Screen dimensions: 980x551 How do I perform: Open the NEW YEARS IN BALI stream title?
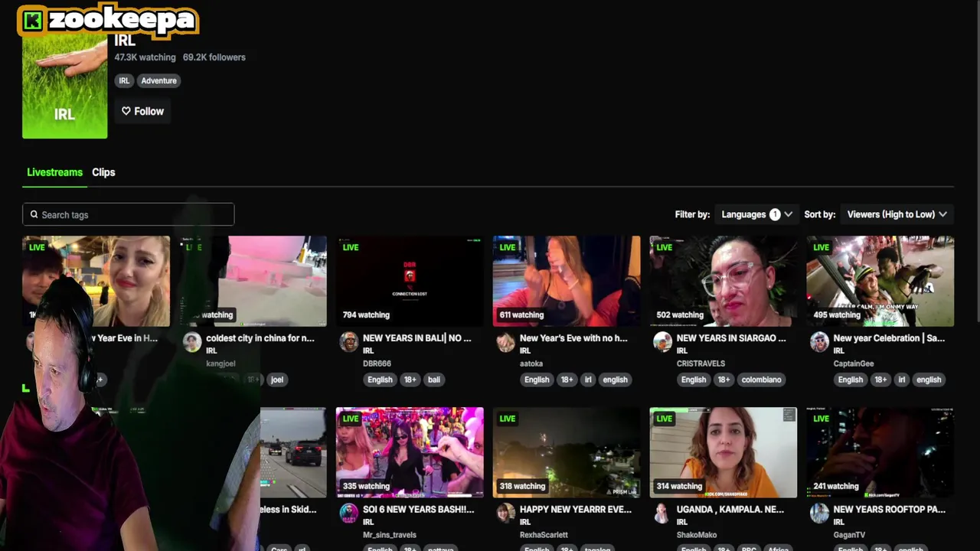tap(416, 337)
